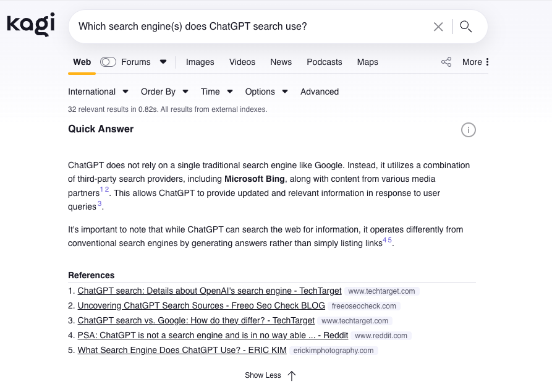
Task: Open ChatGPT search vs. Google reference
Action: 196,320
